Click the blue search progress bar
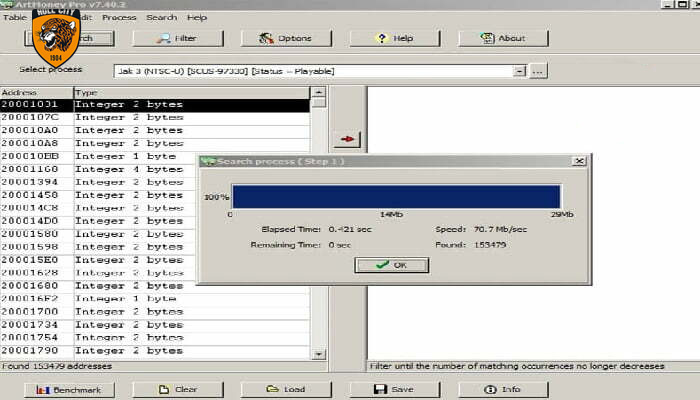 396,197
